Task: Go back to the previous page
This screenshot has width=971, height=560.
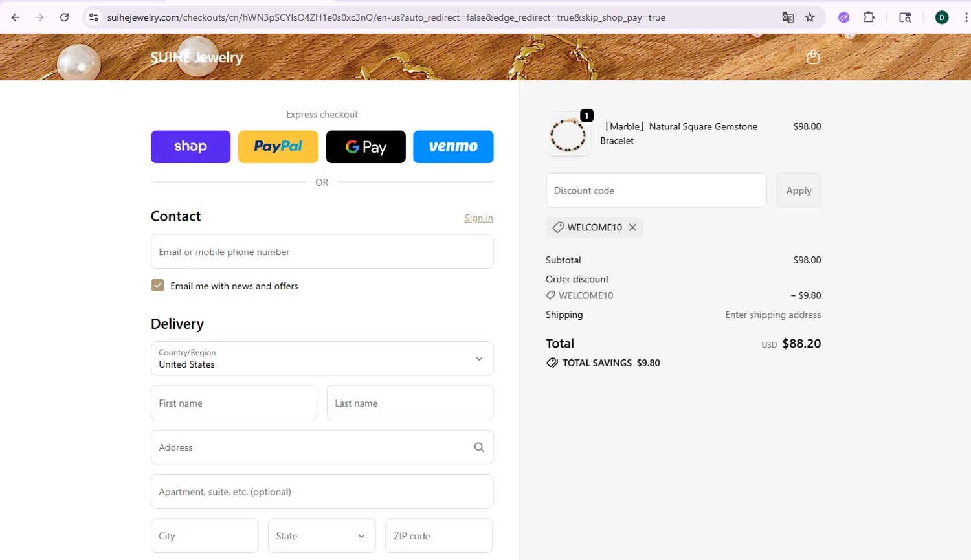Action: coord(16,17)
